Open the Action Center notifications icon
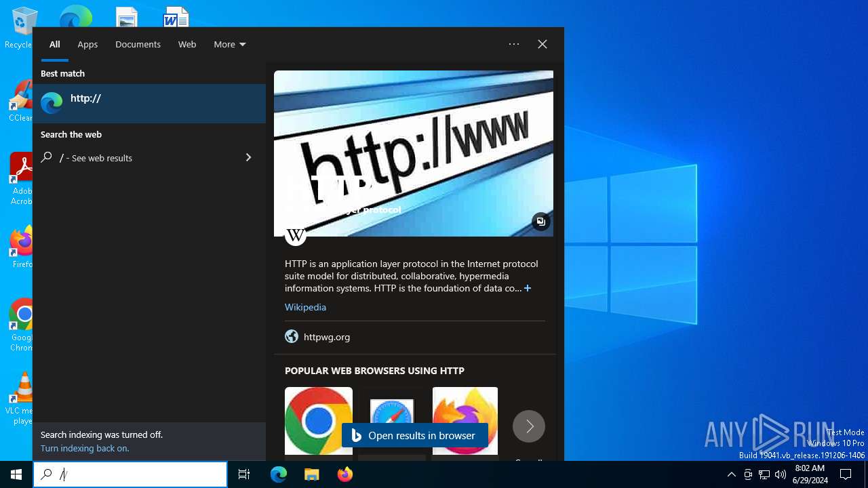The width and height of the screenshot is (868, 488). pyautogui.click(x=846, y=474)
